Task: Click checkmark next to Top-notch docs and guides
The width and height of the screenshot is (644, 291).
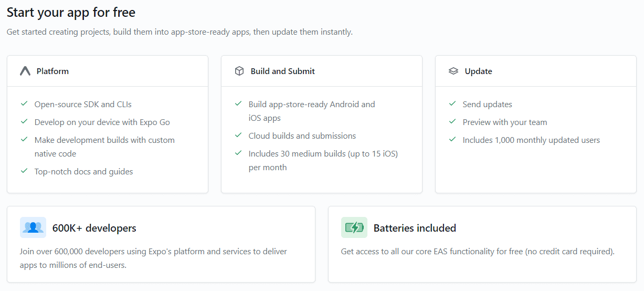Action: (x=24, y=171)
